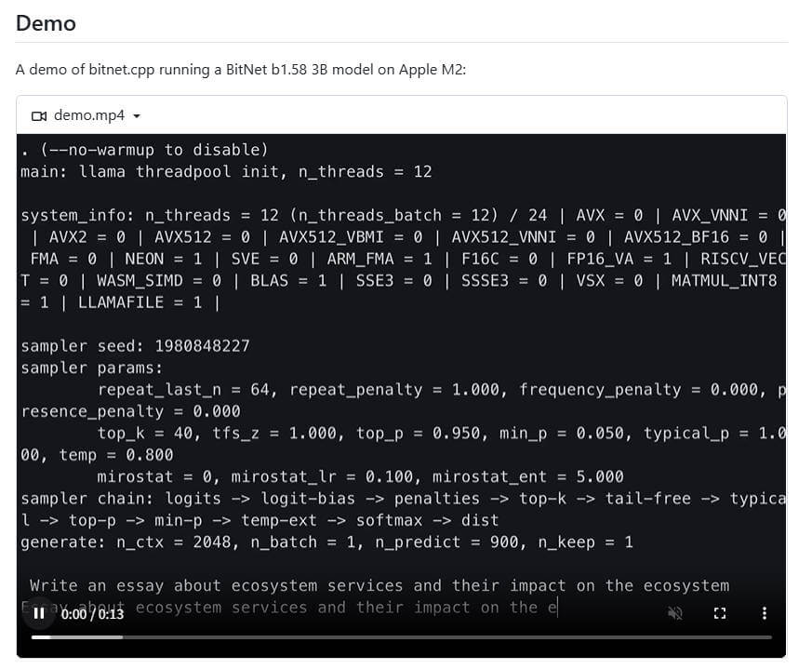The width and height of the screenshot is (812, 669).
Task: Click the 'A demo of bitnet.cpp running' description text
Action: tap(241, 70)
